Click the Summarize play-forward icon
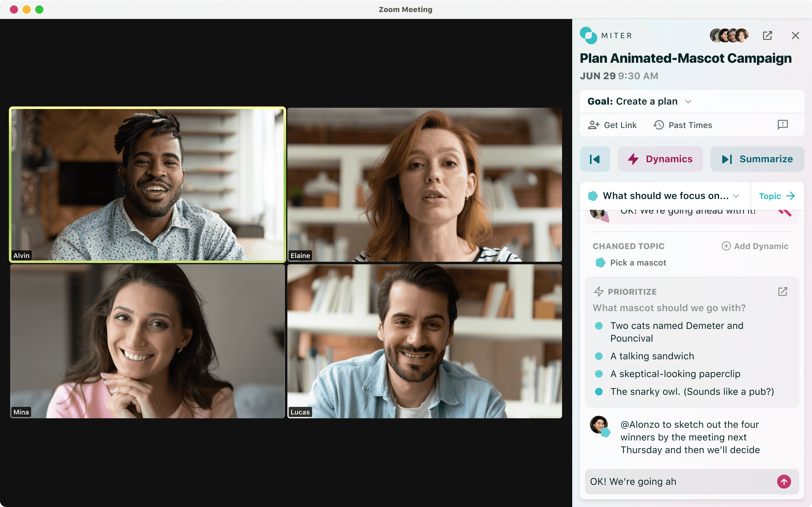The width and height of the screenshot is (812, 507). click(x=727, y=159)
